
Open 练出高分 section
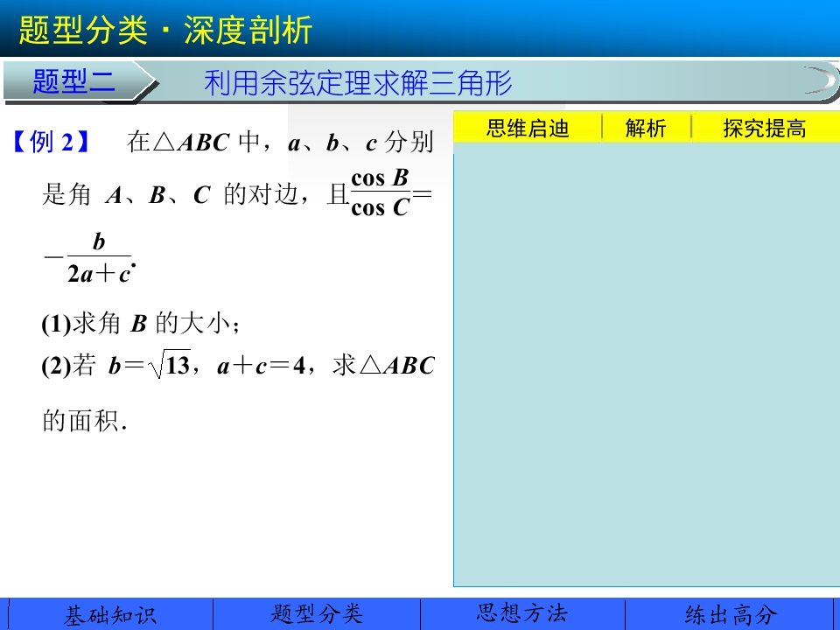(730, 615)
